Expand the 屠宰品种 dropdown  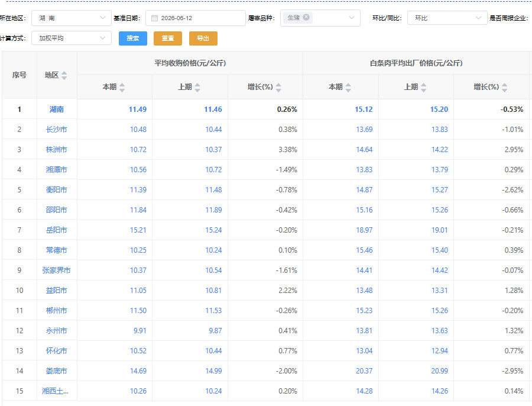coord(352,18)
